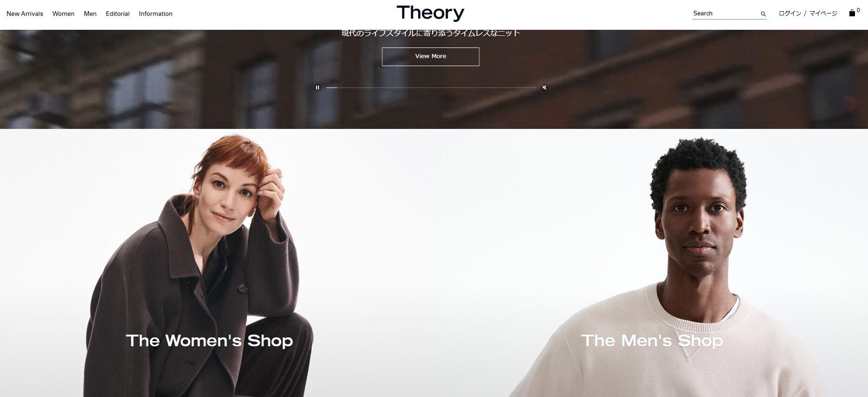Click the Theory logo

(431, 13)
